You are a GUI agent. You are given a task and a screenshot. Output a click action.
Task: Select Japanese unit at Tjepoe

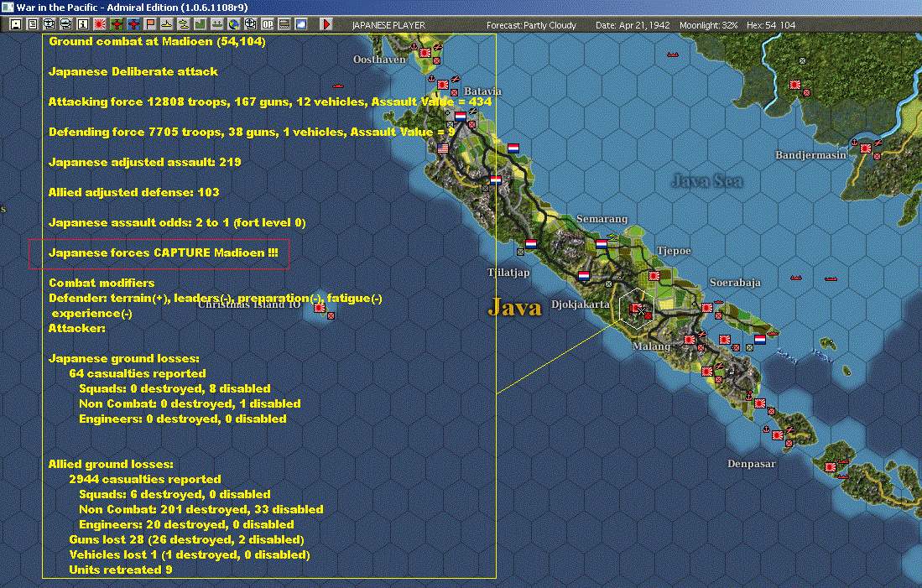click(x=654, y=275)
